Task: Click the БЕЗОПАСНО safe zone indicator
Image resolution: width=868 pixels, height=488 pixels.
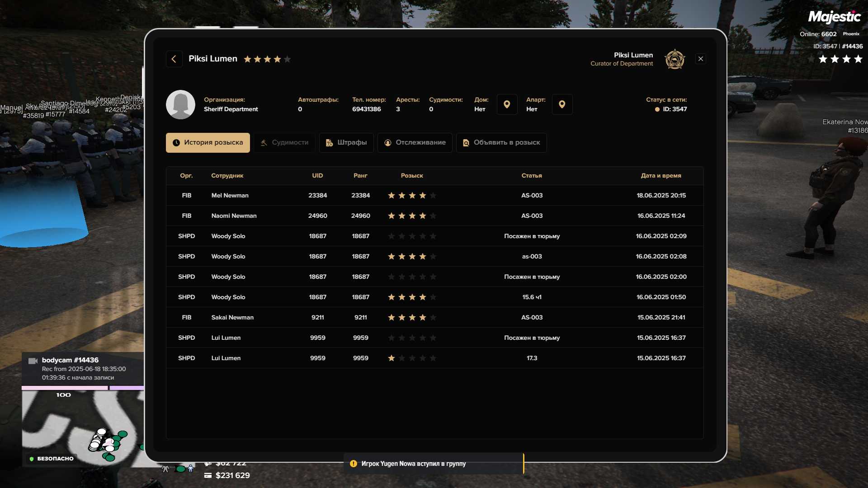Action: [51, 459]
